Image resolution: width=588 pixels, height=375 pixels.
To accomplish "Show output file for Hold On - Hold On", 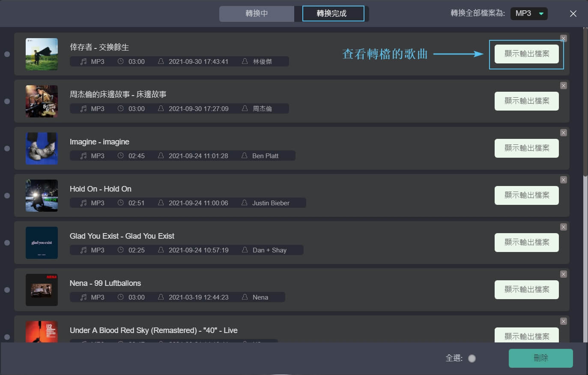I will point(527,195).
